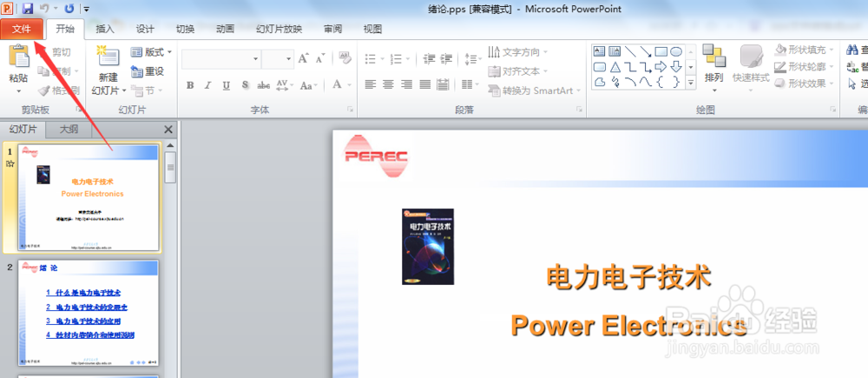Select the Oval shape
The height and width of the screenshot is (378, 868).
click(x=676, y=51)
